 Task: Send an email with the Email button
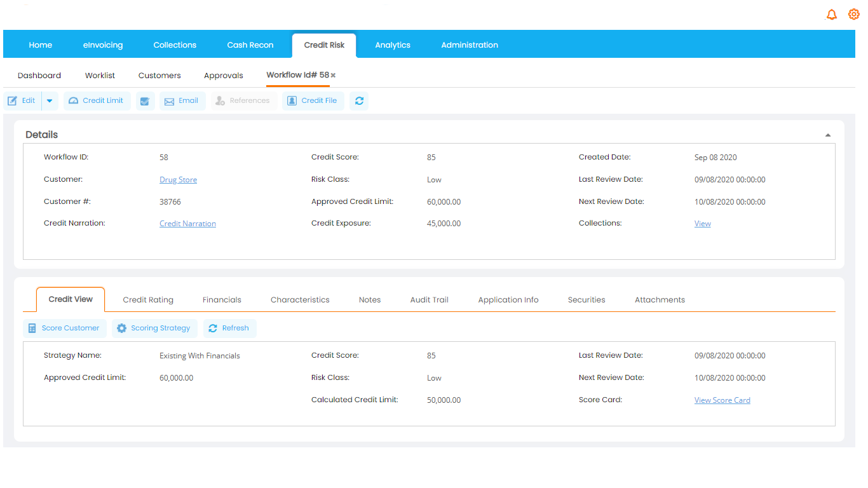[x=182, y=101]
